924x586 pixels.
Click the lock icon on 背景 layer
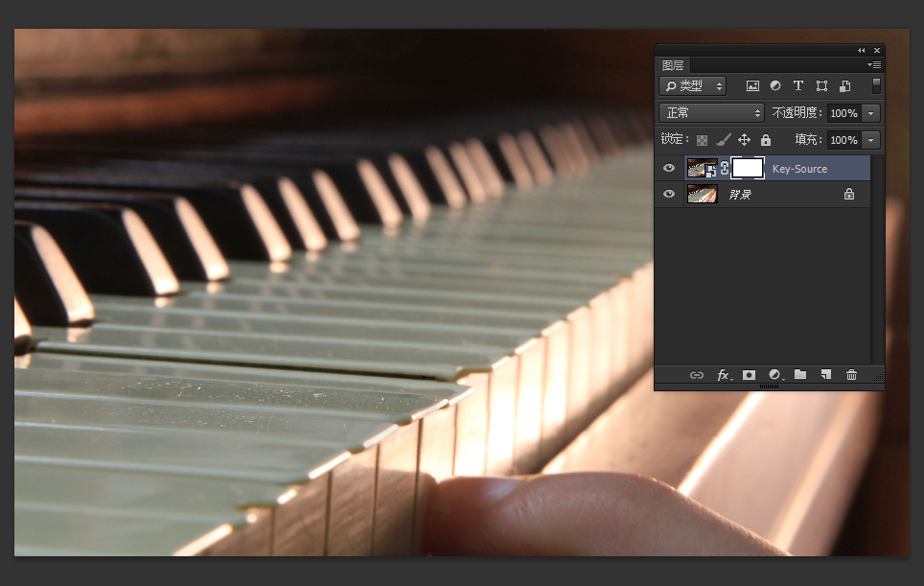click(849, 194)
